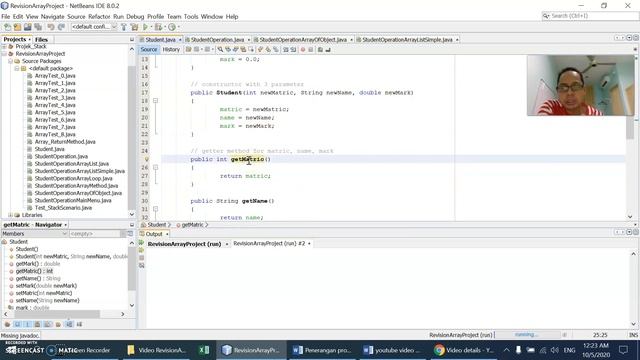Toggle Show Inner Classes filter in Navigator

(48, 324)
